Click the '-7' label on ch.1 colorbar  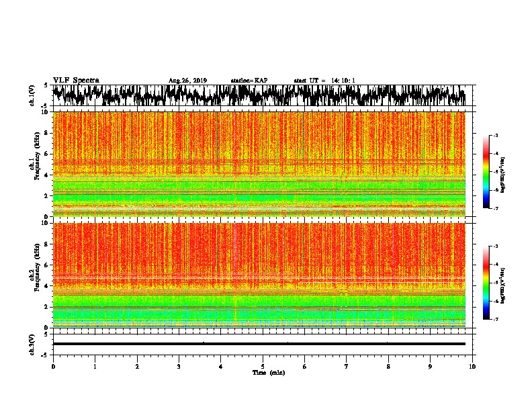[496, 208]
